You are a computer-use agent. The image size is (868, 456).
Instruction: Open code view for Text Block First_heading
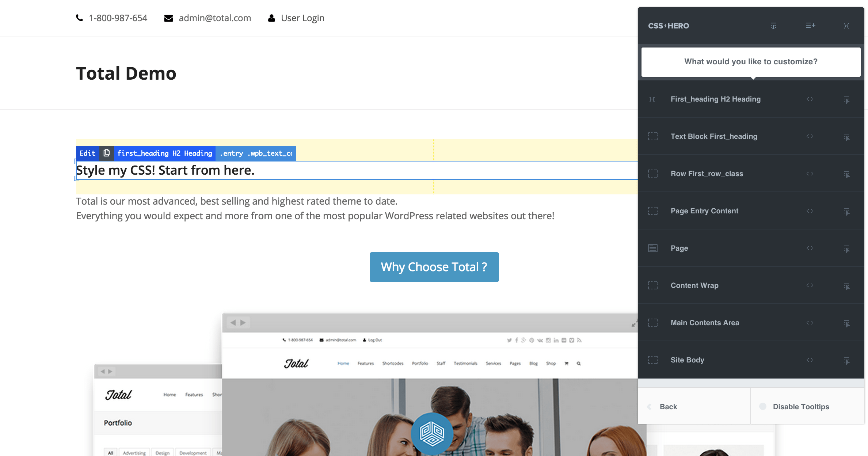click(x=810, y=136)
